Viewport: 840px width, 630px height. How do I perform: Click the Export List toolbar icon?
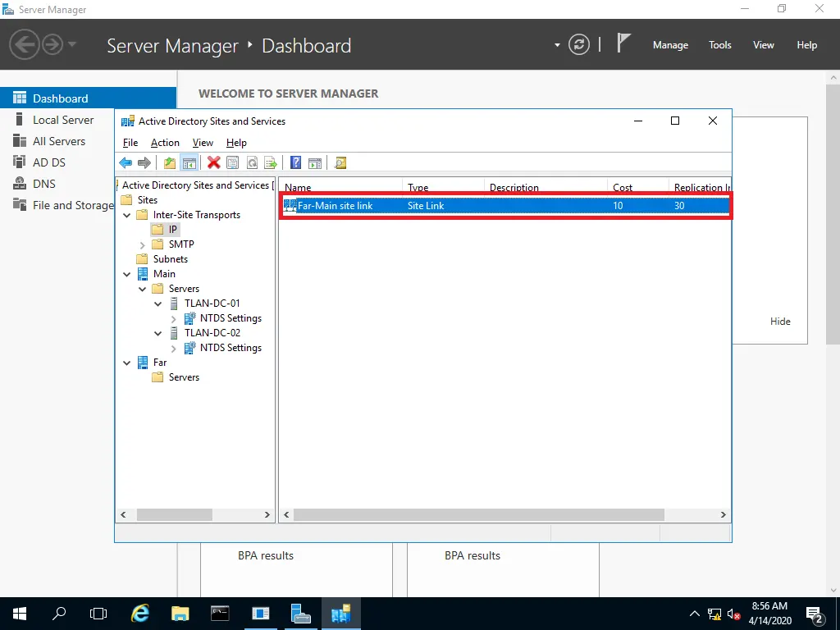(x=271, y=163)
